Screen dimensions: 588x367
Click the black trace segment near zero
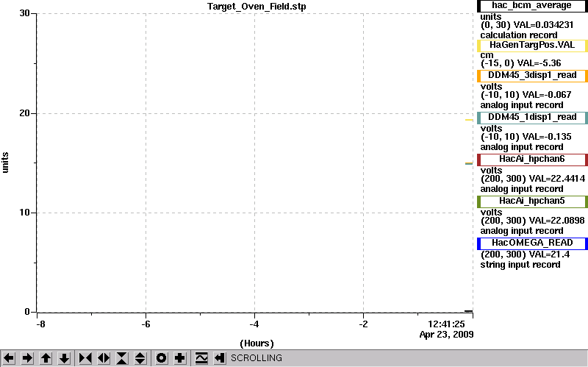(468, 310)
